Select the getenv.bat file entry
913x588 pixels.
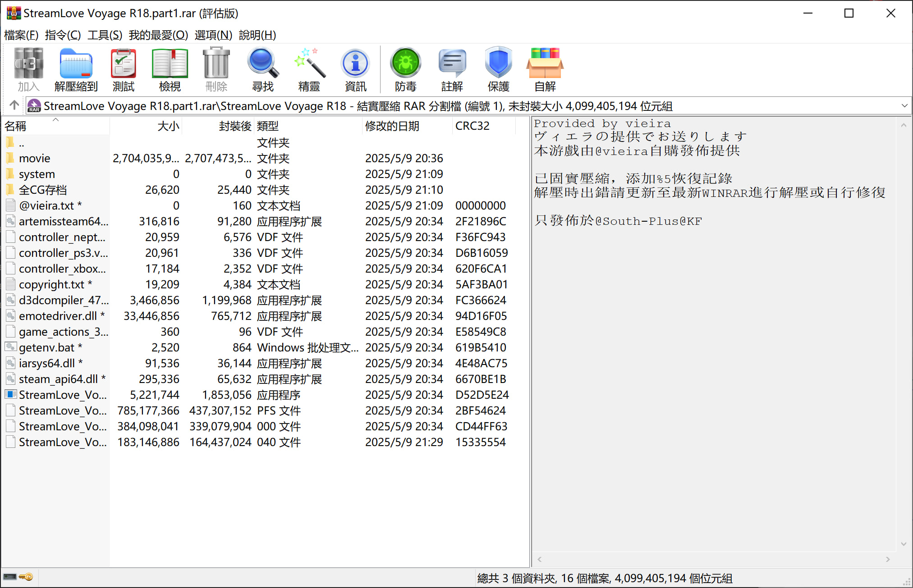pos(46,347)
